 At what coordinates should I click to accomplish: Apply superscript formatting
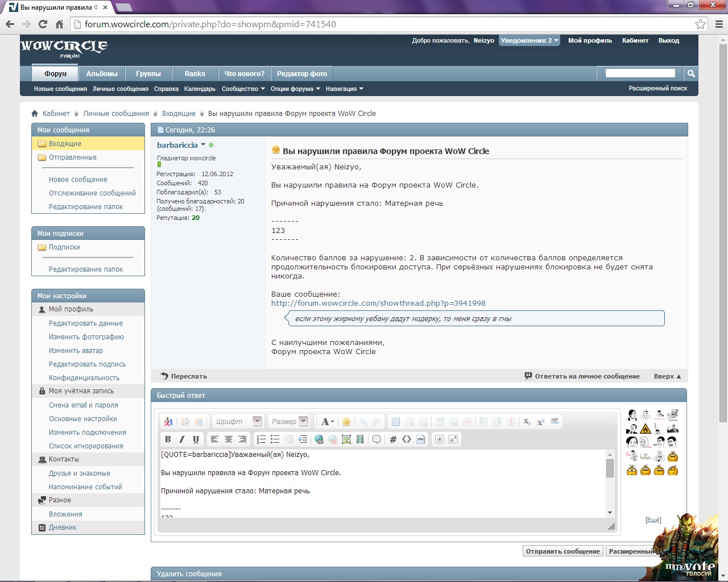point(541,422)
